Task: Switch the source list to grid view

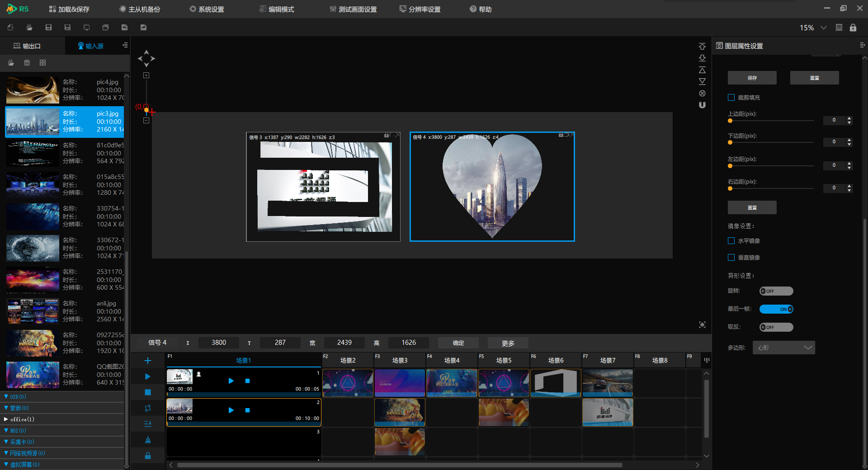Action: click(x=42, y=63)
